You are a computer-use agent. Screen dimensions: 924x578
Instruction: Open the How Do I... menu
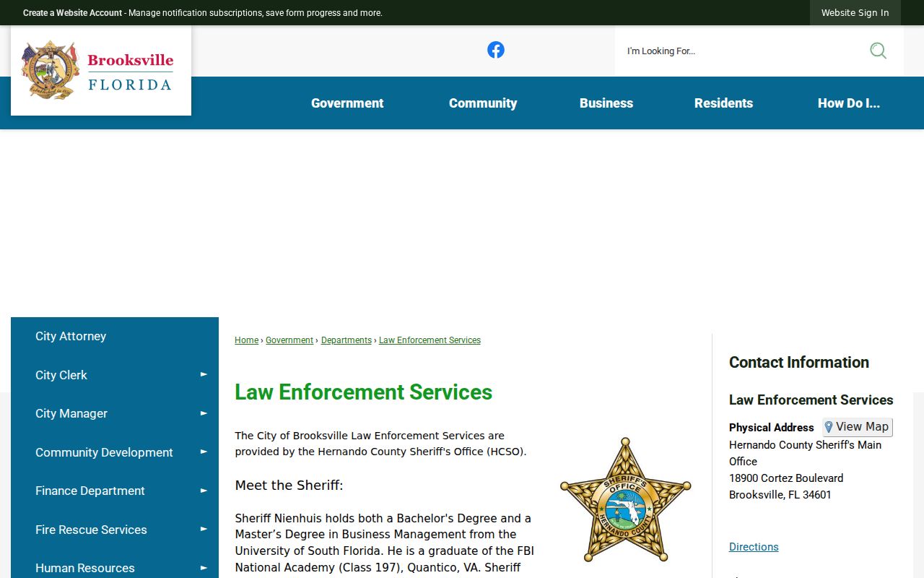click(x=849, y=103)
